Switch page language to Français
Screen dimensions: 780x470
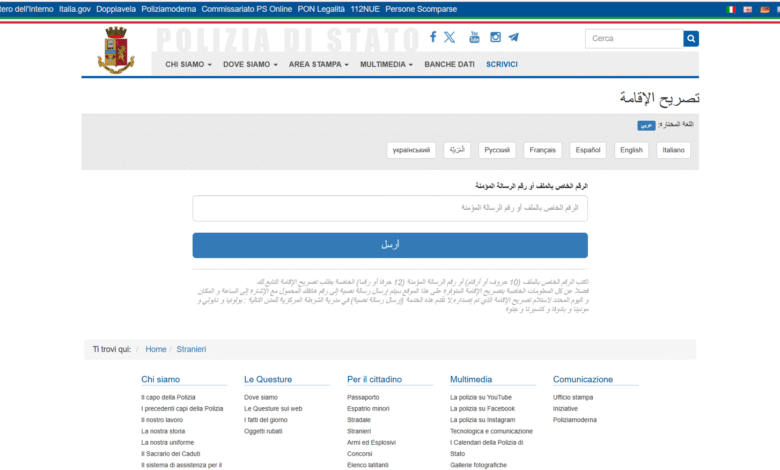pos(542,150)
